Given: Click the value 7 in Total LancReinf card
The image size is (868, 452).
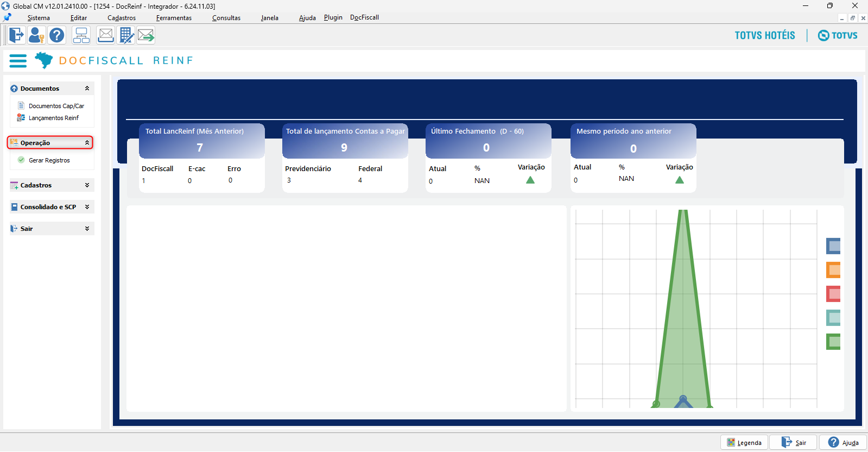Looking at the screenshot, I should [200, 148].
